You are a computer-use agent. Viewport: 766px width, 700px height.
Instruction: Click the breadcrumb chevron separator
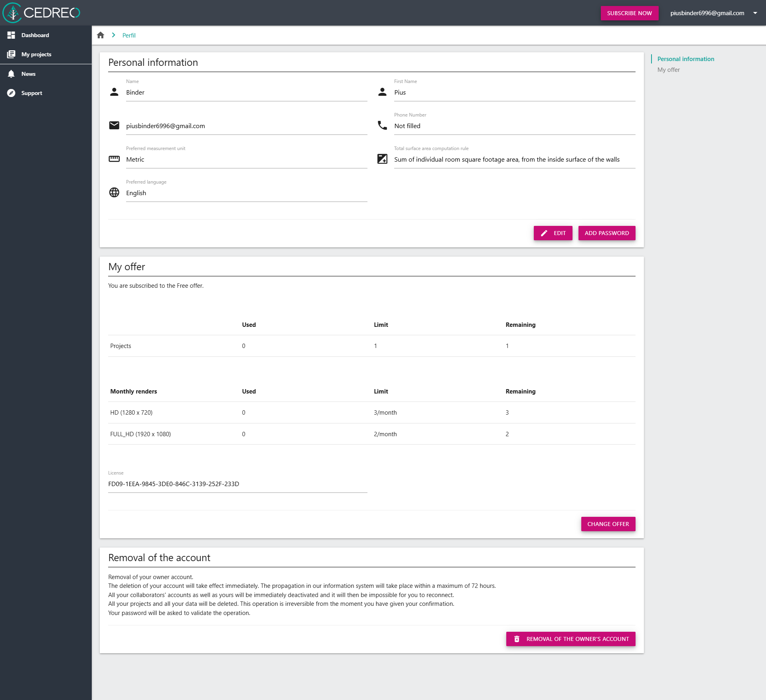[x=113, y=35]
